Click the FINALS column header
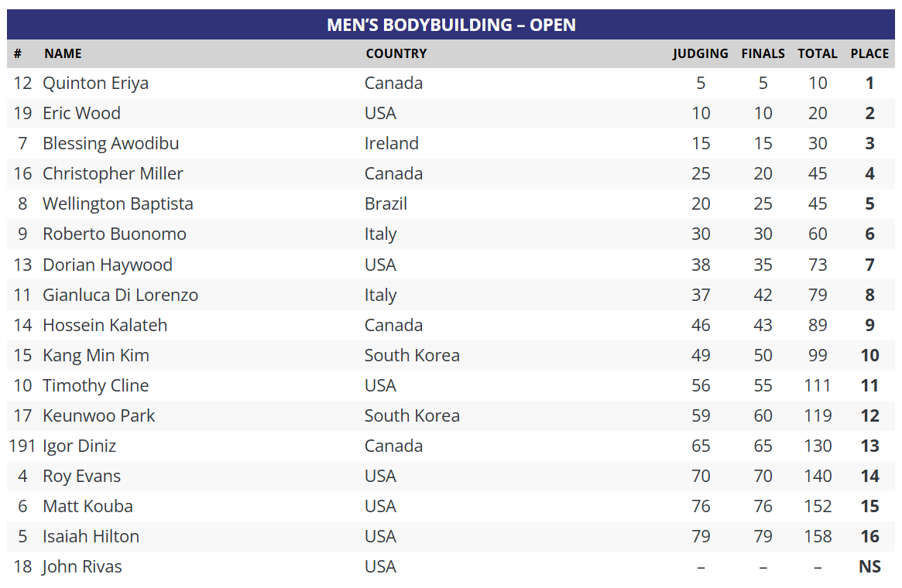The image size is (902, 588). coord(763,53)
